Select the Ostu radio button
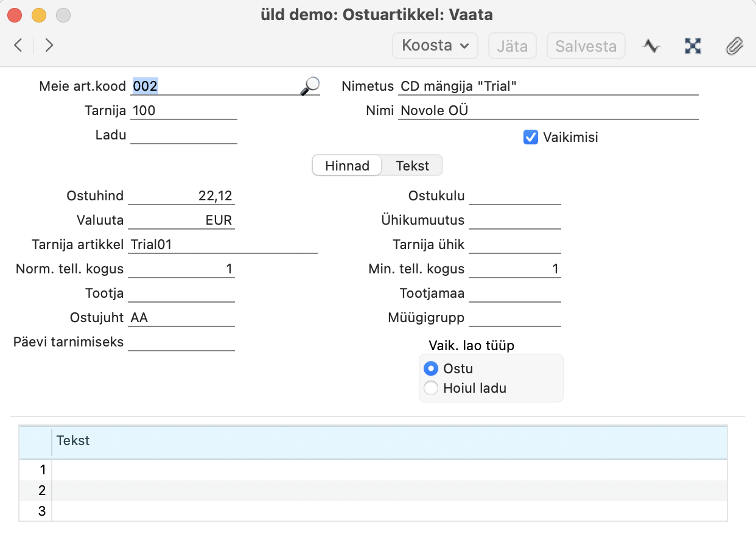The width and height of the screenshot is (756, 548). click(431, 368)
